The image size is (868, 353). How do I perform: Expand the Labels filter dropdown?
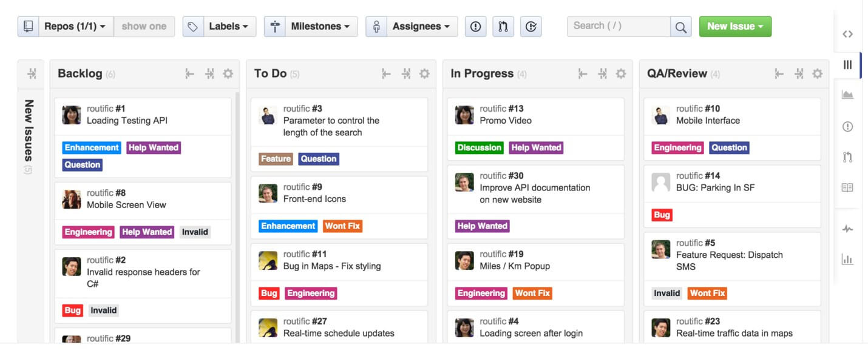[228, 27]
